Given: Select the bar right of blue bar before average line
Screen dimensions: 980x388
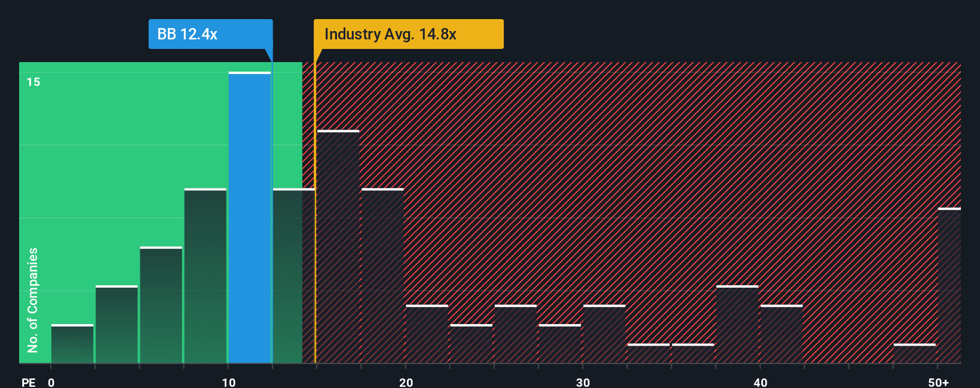Looking at the screenshot, I should coord(294,276).
